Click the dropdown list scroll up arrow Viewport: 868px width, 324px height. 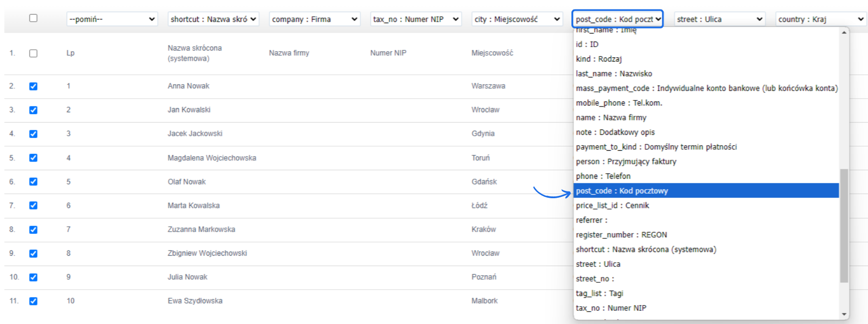[x=844, y=33]
